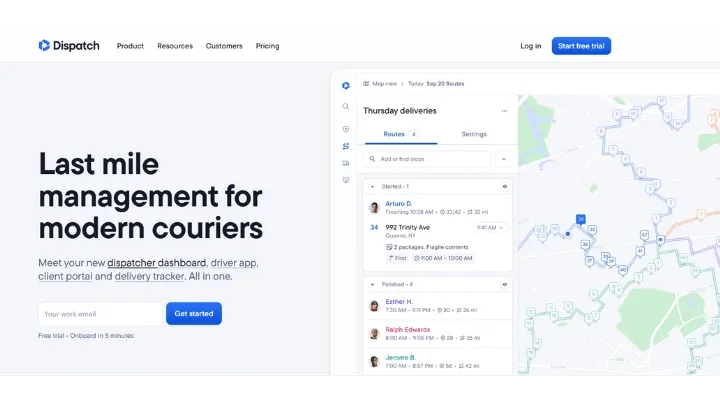Click the map view breadcrumb icon
This screenshot has width=720, height=405.
click(366, 84)
